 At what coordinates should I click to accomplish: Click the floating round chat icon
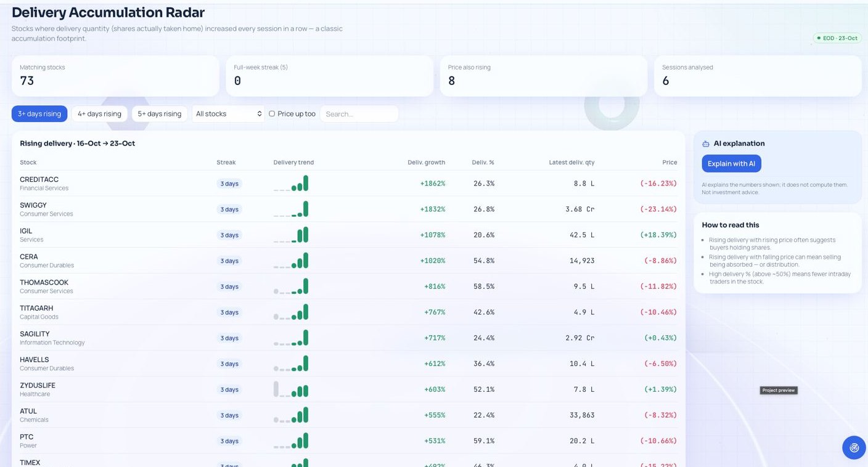point(854,447)
